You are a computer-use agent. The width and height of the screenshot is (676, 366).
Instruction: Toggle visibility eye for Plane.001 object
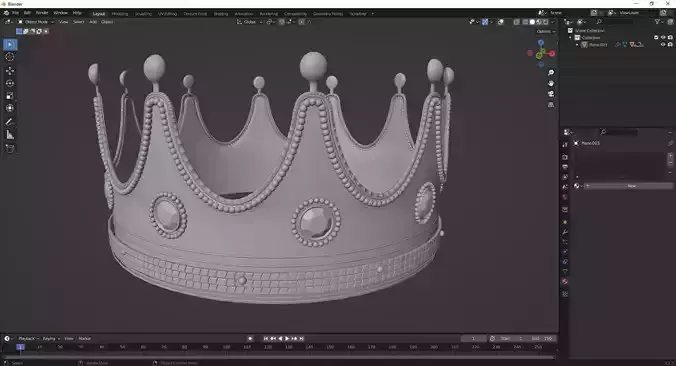[x=663, y=44]
